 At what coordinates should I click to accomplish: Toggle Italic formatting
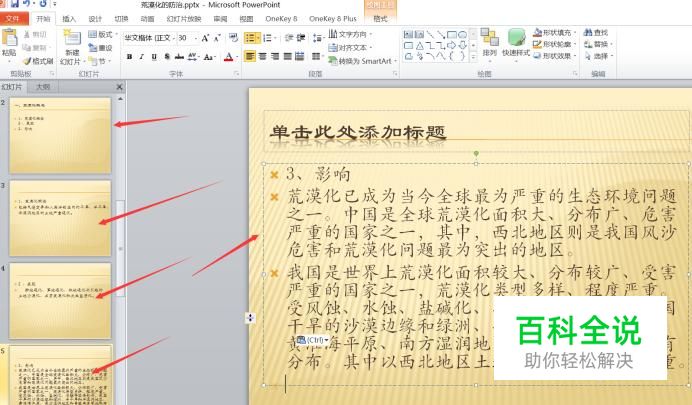[x=142, y=56]
